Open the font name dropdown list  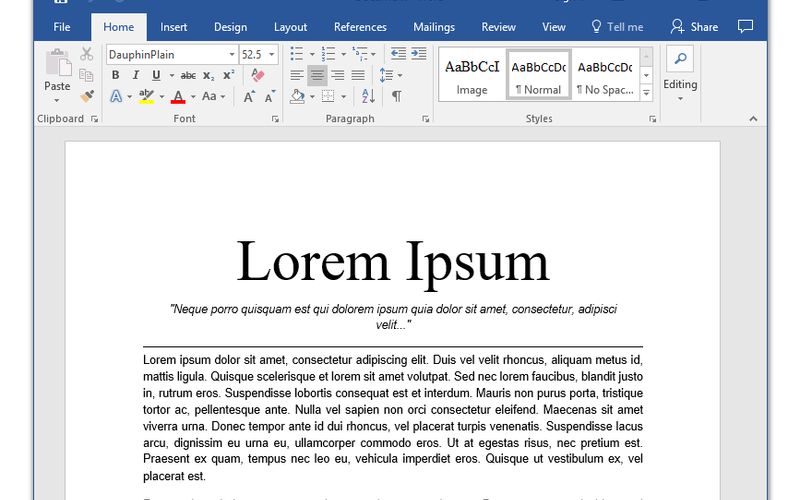click(232, 54)
